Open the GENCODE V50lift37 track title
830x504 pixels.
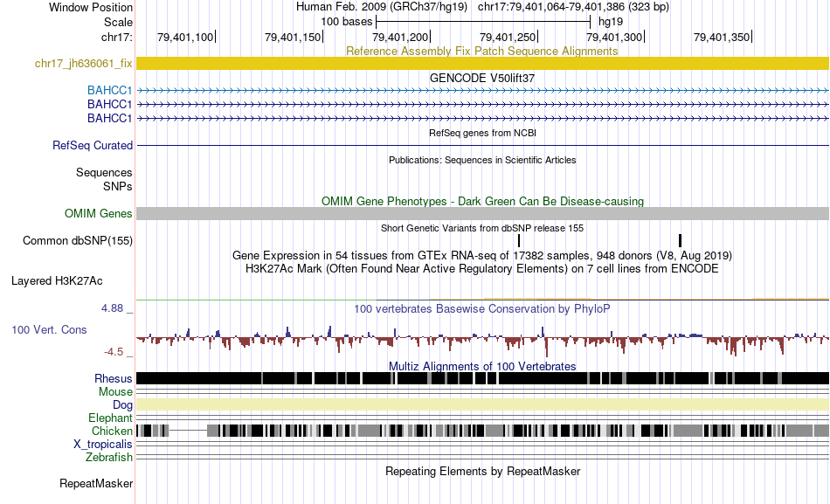click(x=481, y=78)
